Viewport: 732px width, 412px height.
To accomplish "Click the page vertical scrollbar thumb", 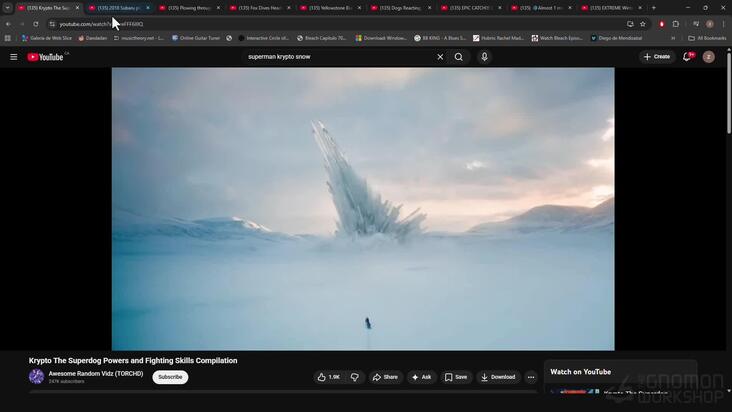I will [x=728, y=92].
